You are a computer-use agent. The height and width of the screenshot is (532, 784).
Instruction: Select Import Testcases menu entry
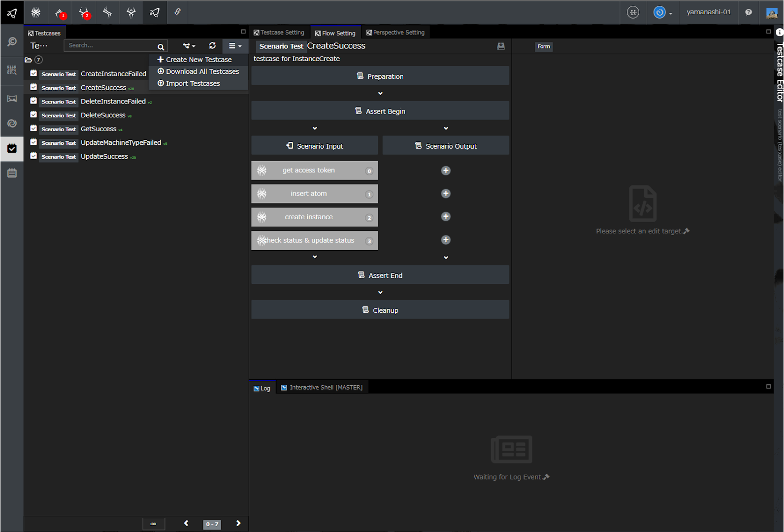pyautogui.click(x=193, y=83)
